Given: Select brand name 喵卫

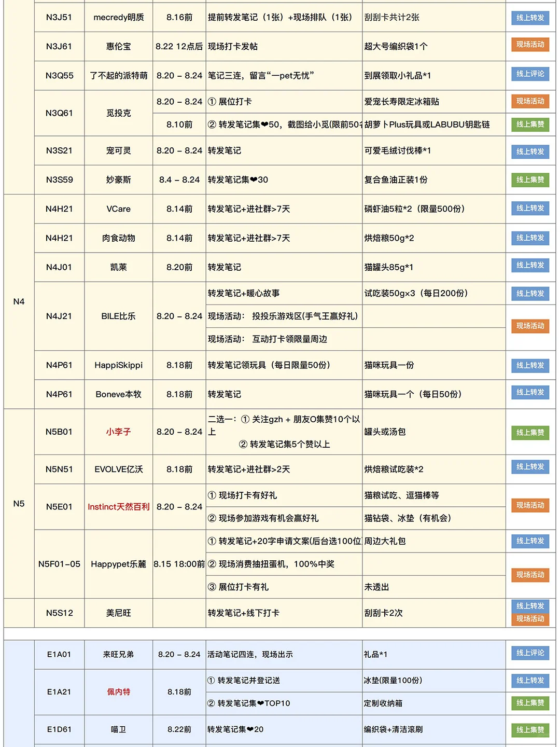Looking at the screenshot, I should 119,729.
